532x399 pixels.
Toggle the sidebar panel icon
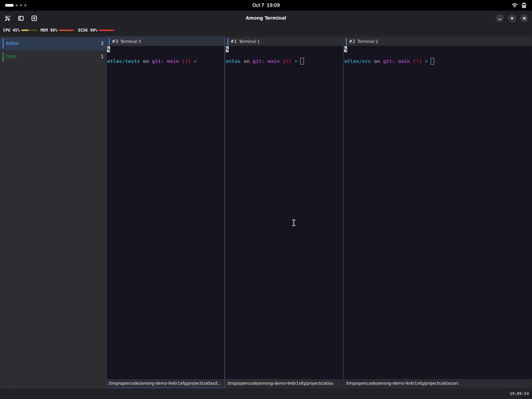(21, 18)
